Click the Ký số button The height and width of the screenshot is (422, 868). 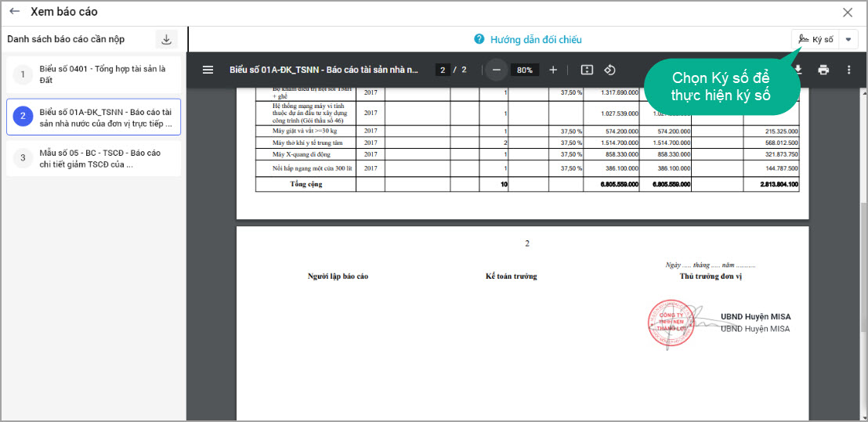tap(816, 40)
